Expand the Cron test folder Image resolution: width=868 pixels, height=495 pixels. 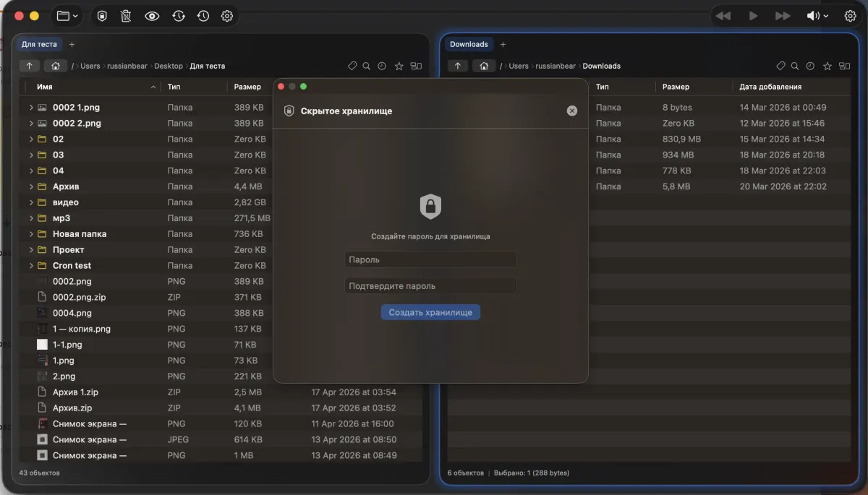[x=31, y=265]
